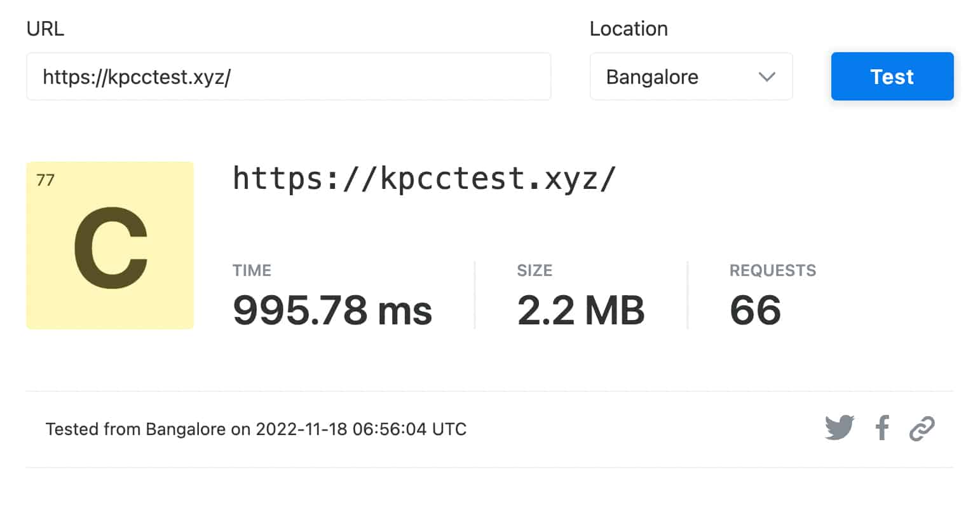980x514 pixels.
Task: Click the 66 requests count
Action: 755,310
